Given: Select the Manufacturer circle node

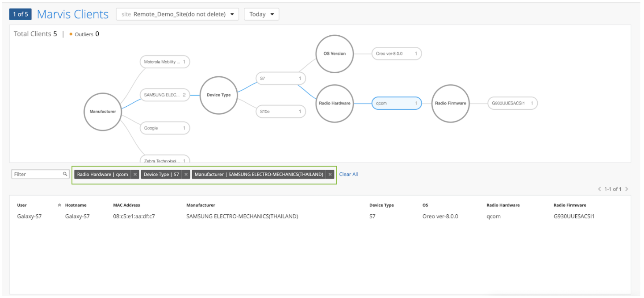Looking at the screenshot, I should 103,112.
